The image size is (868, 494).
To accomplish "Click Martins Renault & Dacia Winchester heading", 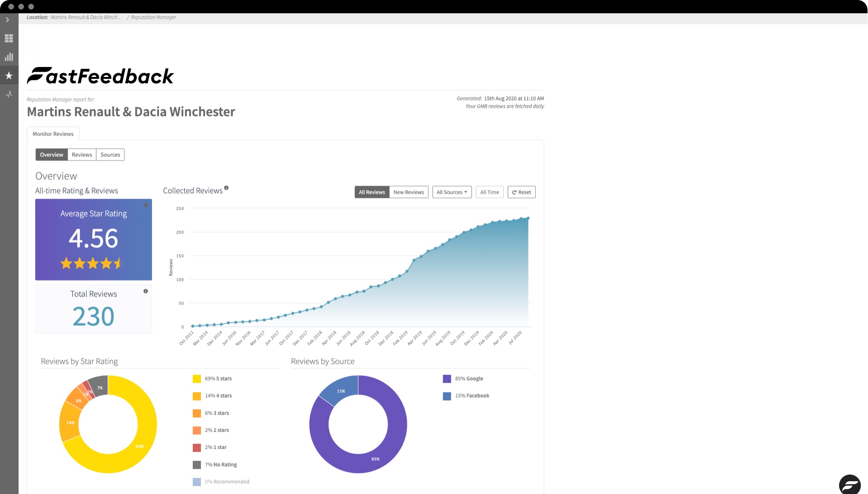I will click(131, 112).
